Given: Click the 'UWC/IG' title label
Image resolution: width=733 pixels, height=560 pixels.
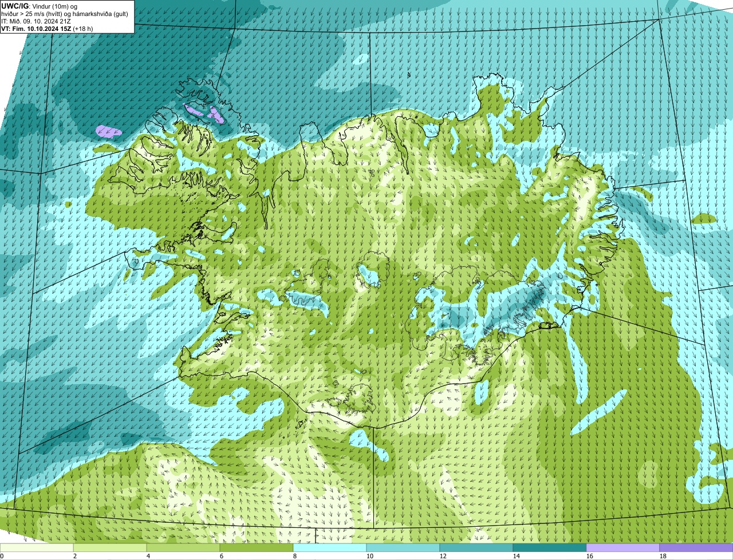Looking at the screenshot, I should click(x=15, y=6).
